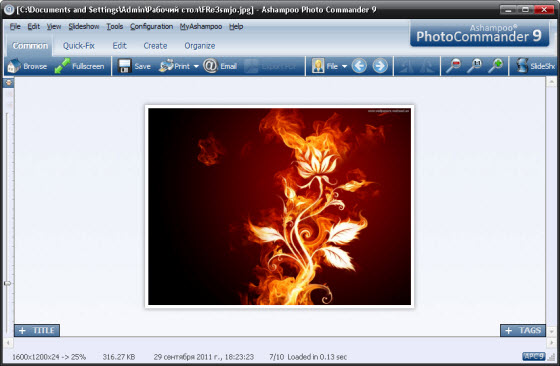Click the greyed Export PDF button
The height and width of the screenshot is (366, 560).
coord(271,66)
